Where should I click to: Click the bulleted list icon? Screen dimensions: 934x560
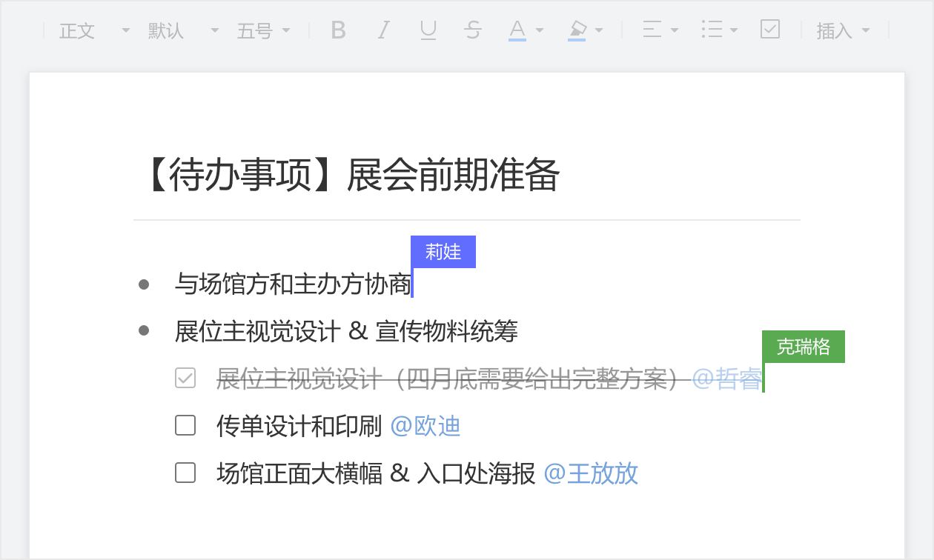712,30
